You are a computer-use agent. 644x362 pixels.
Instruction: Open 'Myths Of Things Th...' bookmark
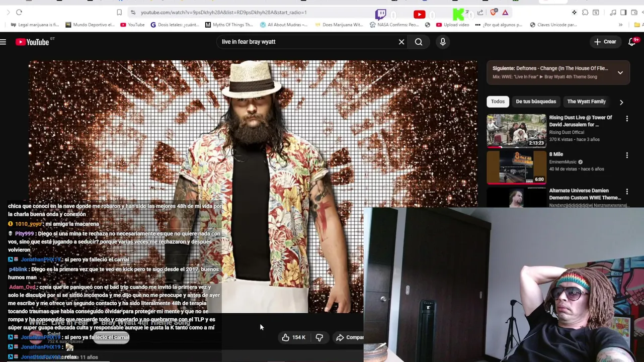click(x=229, y=25)
